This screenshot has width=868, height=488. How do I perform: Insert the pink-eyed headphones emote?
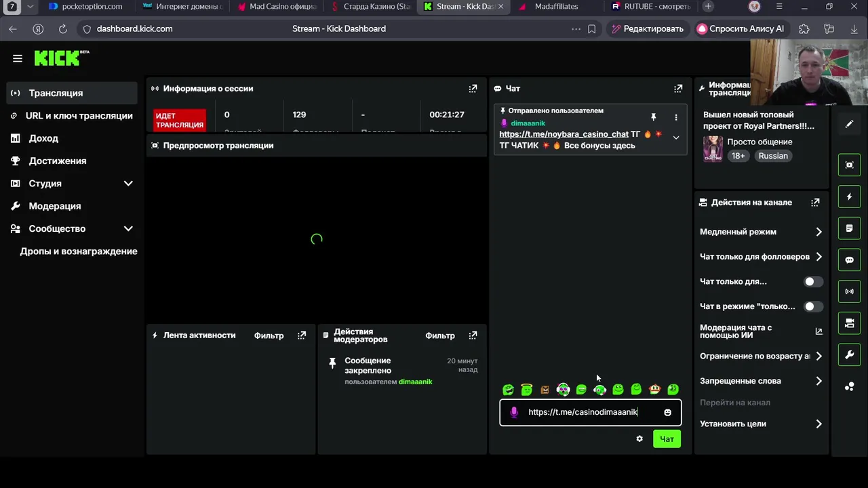click(x=563, y=389)
